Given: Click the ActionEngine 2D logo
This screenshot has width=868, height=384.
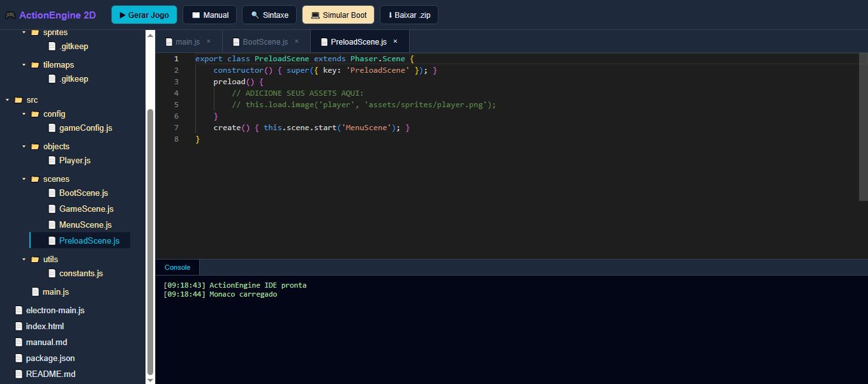Looking at the screenshot, I should 50,15.
